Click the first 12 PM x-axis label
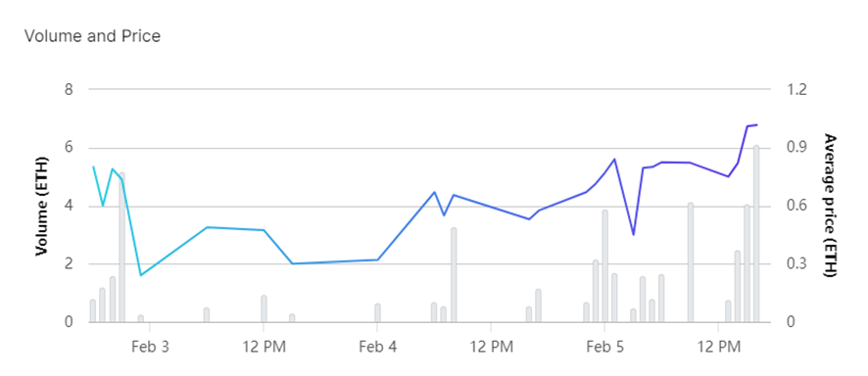Viewport: 868px width, 376px height. [x=264, y=347]
